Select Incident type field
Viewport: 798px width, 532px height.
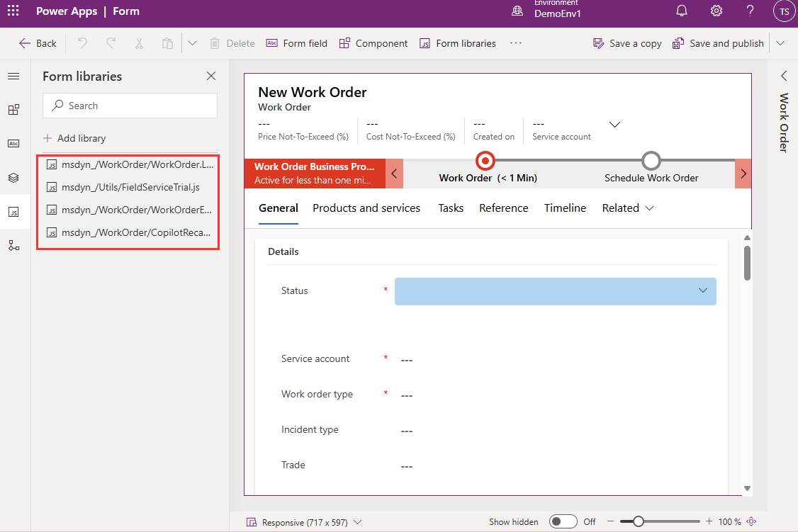pyautogui.click(x=498, y=430)
